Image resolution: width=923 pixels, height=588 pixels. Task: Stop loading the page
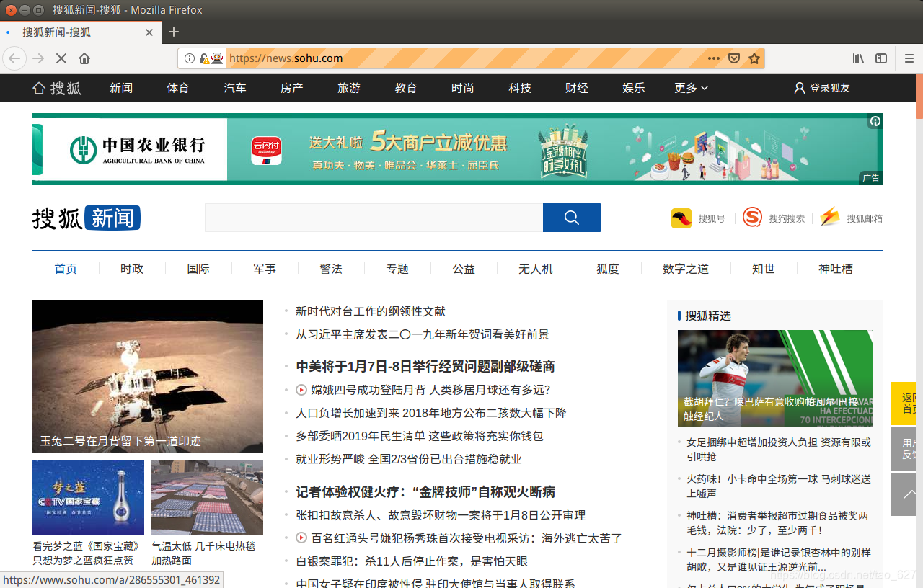(61, 58)
